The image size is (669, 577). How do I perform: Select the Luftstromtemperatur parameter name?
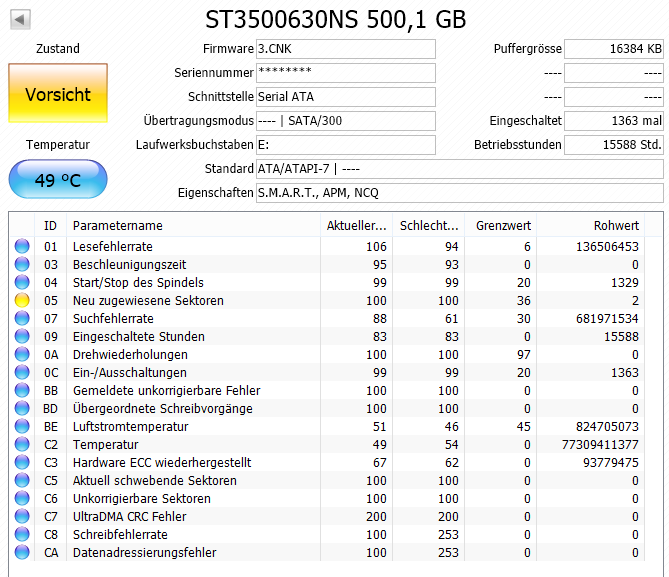pyautogui.click(x=131, y=427)
